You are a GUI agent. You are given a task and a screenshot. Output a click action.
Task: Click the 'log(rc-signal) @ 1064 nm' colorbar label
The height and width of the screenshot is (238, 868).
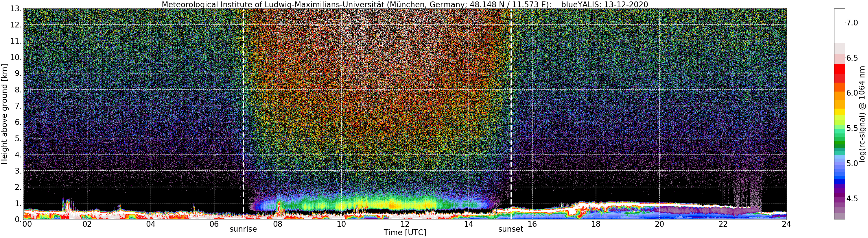click(862, 114)
